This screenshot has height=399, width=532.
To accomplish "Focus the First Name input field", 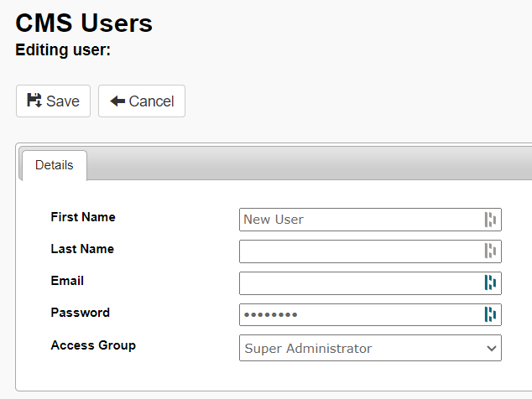I will point(370,220).
